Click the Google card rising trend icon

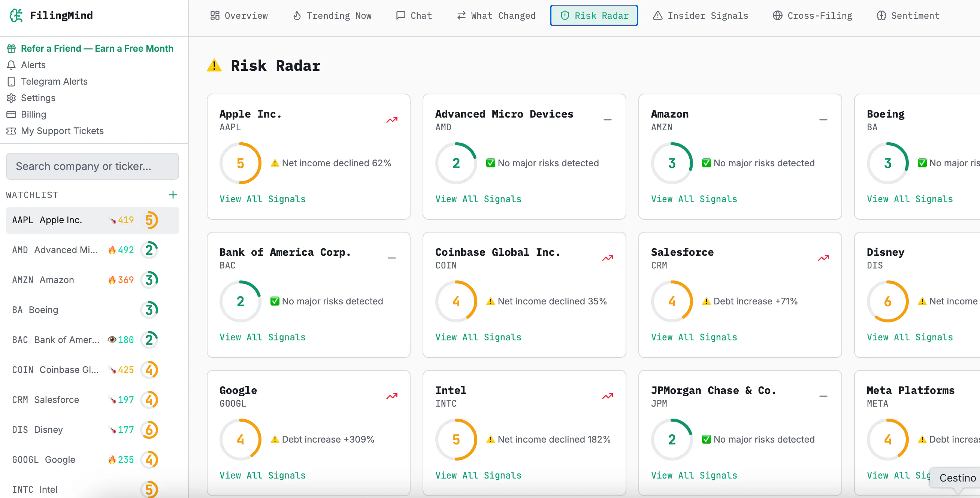coord(392,396)
